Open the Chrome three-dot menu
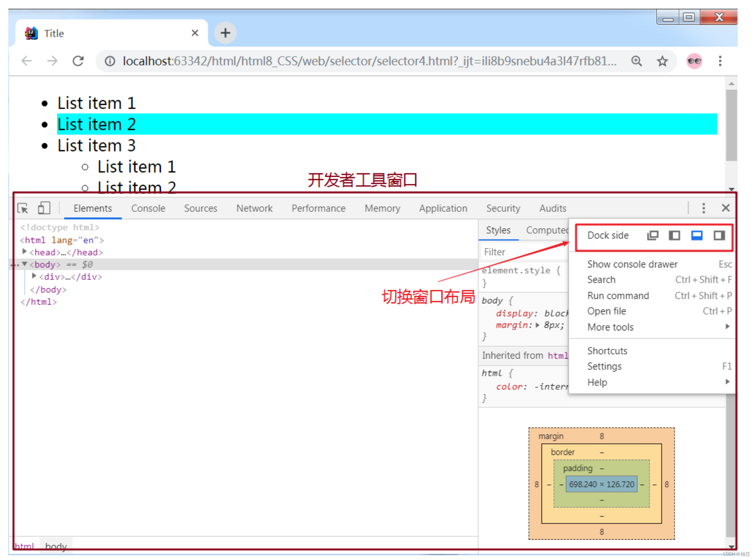 [x=720, y=61]
